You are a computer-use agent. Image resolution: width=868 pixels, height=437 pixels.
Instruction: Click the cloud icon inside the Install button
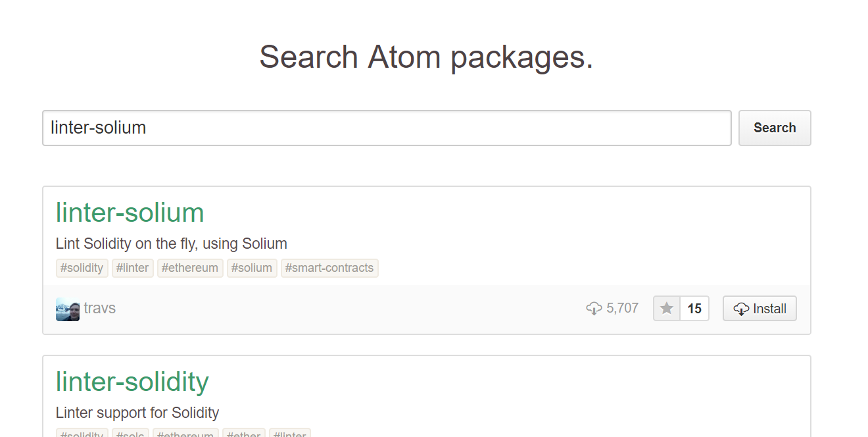click(742, 308)
